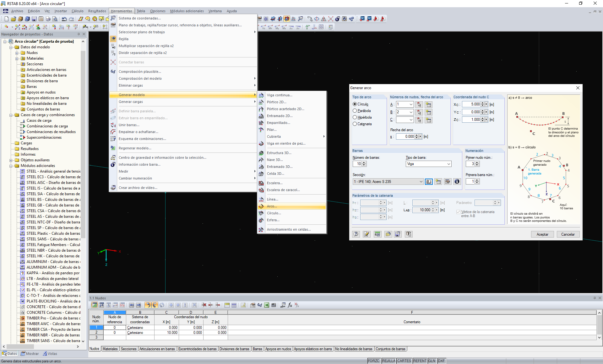603x364 pixels.
Task: Export the Nudos table to Excel
Action: tap(267, 305)
